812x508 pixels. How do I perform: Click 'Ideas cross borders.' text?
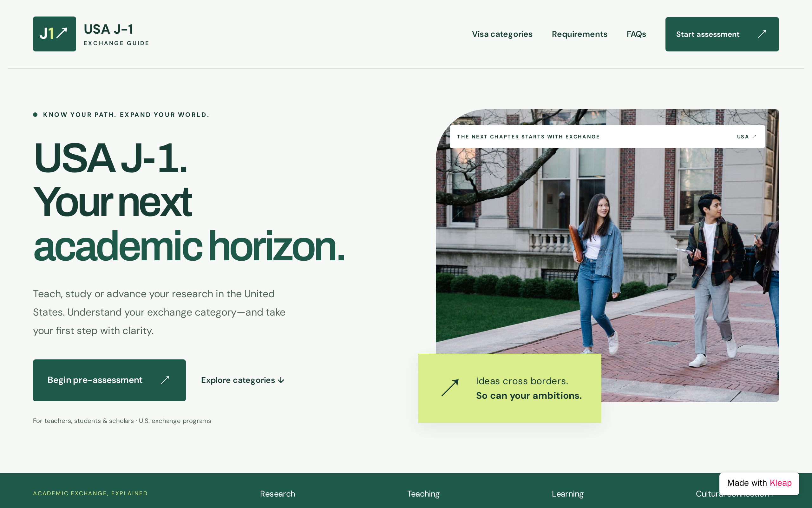tap(522, 381)
